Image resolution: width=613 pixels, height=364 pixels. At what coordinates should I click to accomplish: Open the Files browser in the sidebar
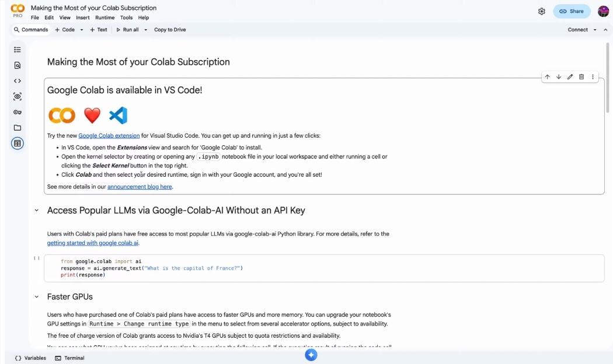point(17,127)
